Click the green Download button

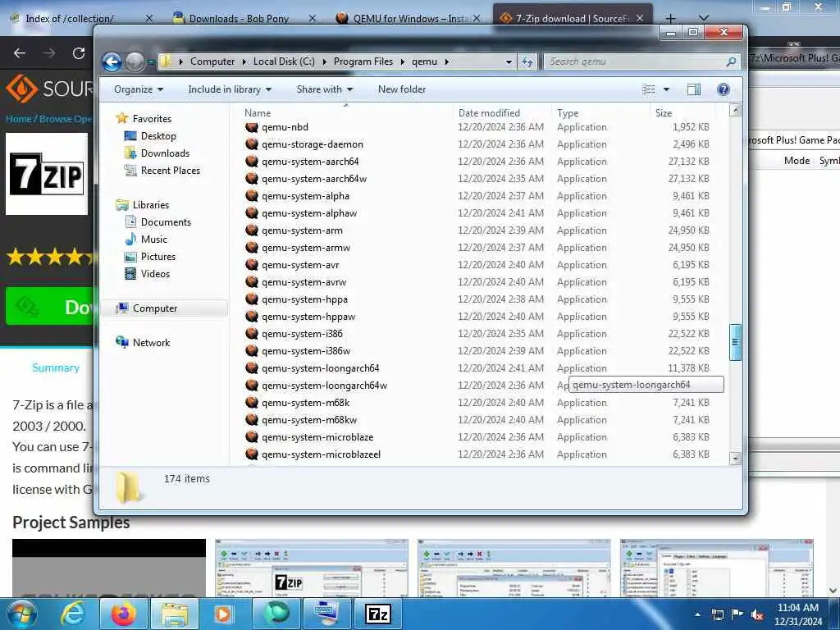tap(49, 306)
